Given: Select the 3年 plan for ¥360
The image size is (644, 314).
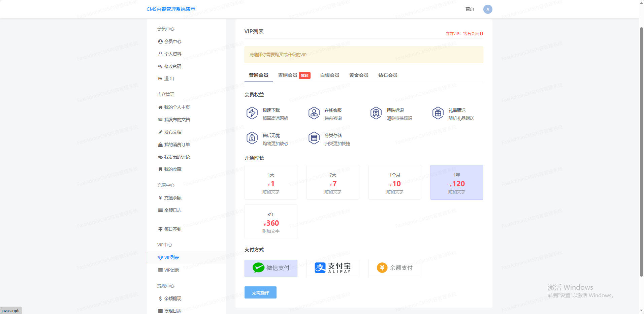Looking at the screenshot, I should coord(271,222).
